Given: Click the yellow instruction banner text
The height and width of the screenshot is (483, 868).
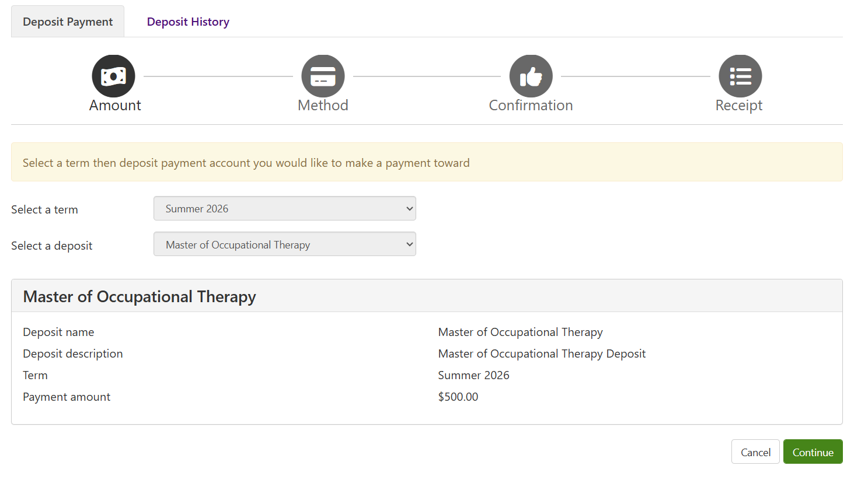Looking at the screenshot, I should 246,163.
